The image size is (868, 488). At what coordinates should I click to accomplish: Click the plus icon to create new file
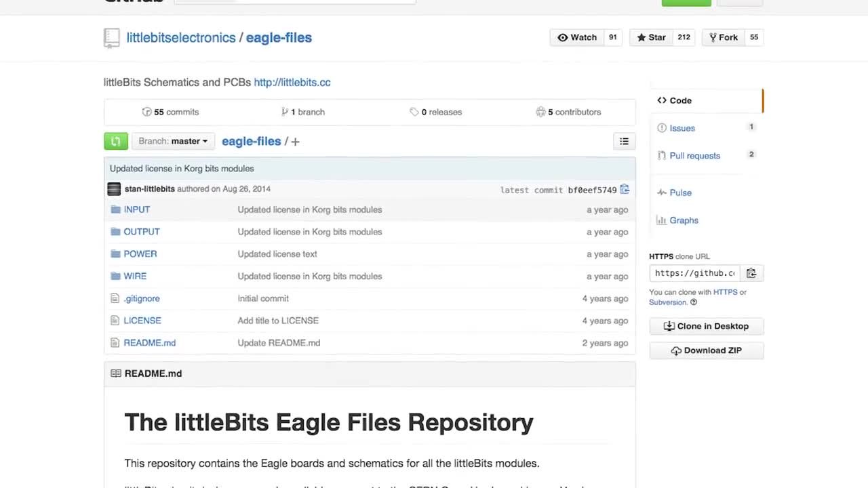point(295,142)
